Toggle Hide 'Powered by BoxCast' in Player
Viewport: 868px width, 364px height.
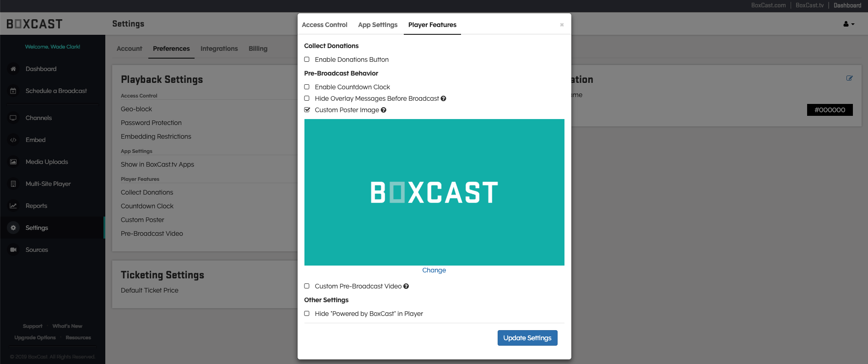[307, 314]
